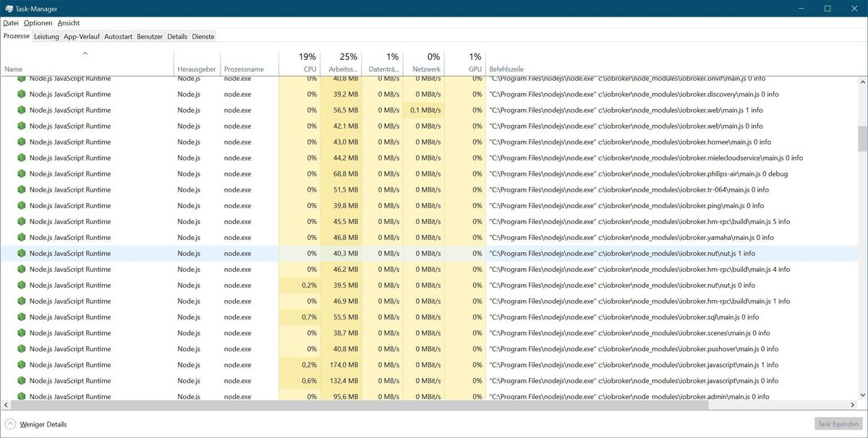Click the vertical scrollbar thumb of the process list
868x438 pixels.
point(862,138)
